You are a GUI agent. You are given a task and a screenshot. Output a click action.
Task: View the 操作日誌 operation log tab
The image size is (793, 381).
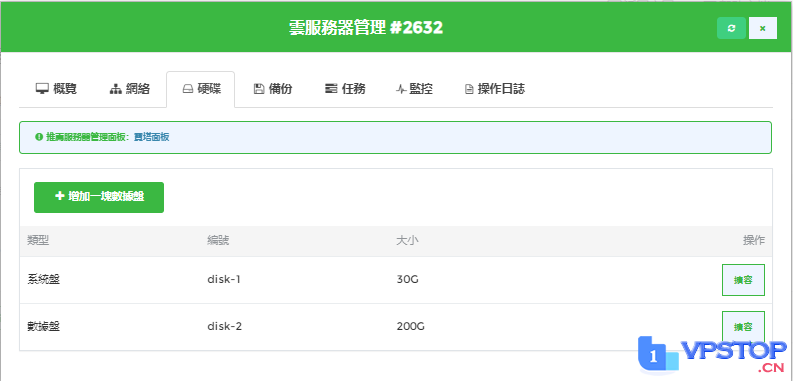(495, 89)
